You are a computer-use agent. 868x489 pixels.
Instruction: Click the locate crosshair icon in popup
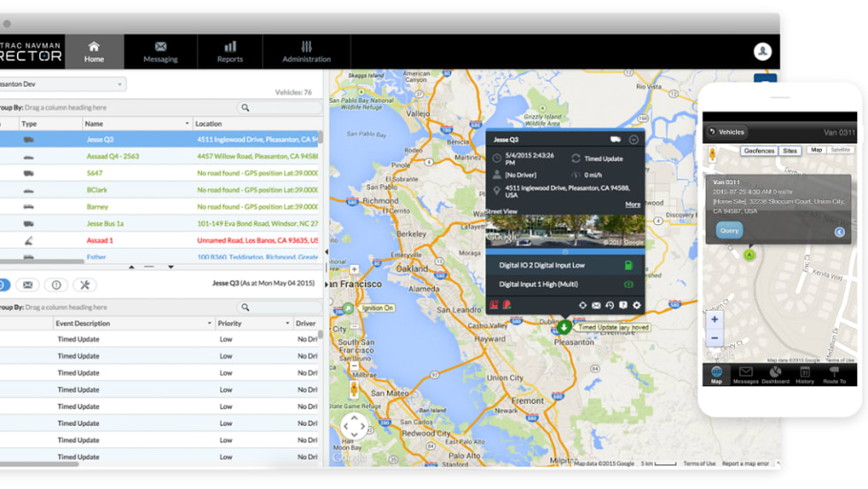tap(582, 306)
